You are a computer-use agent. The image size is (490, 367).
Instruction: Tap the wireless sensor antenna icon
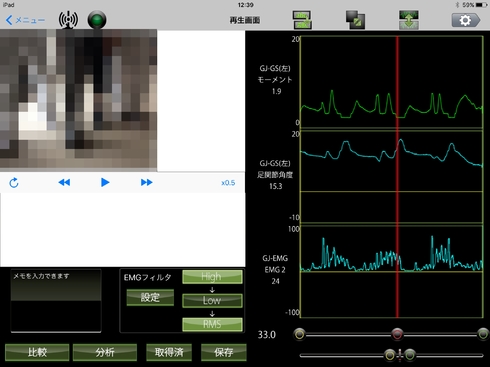tap(68, 20)
